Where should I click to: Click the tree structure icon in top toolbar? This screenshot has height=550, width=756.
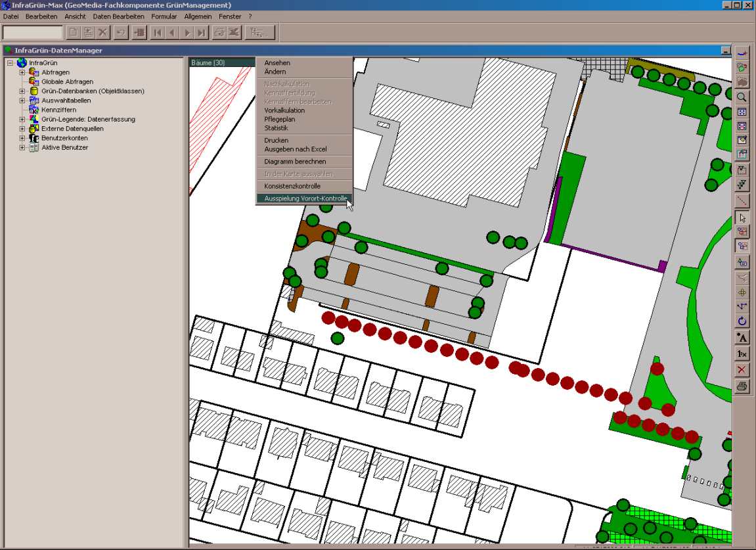[259, 32]
